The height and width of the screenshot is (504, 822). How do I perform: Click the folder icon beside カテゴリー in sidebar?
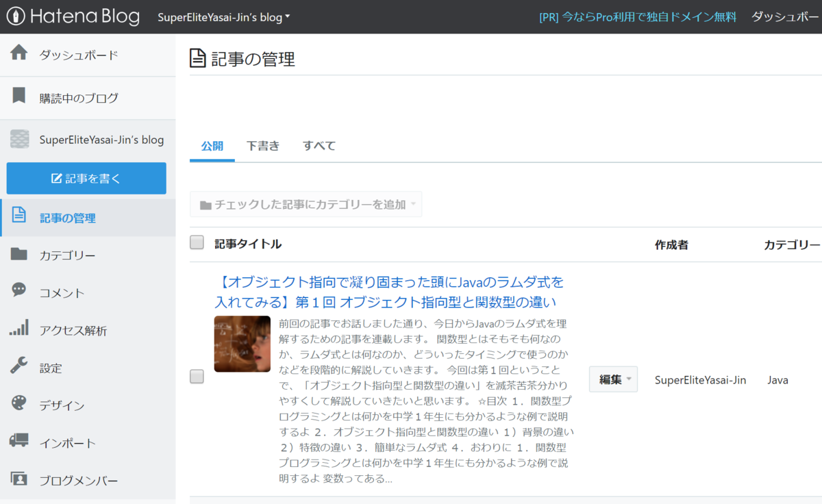tap(19, 255)
